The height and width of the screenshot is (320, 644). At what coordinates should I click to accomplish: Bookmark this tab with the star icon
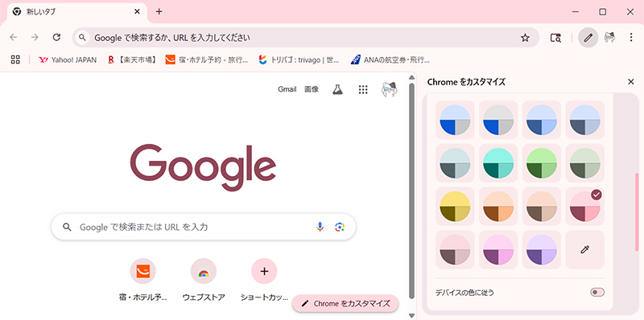coord(525,38)
